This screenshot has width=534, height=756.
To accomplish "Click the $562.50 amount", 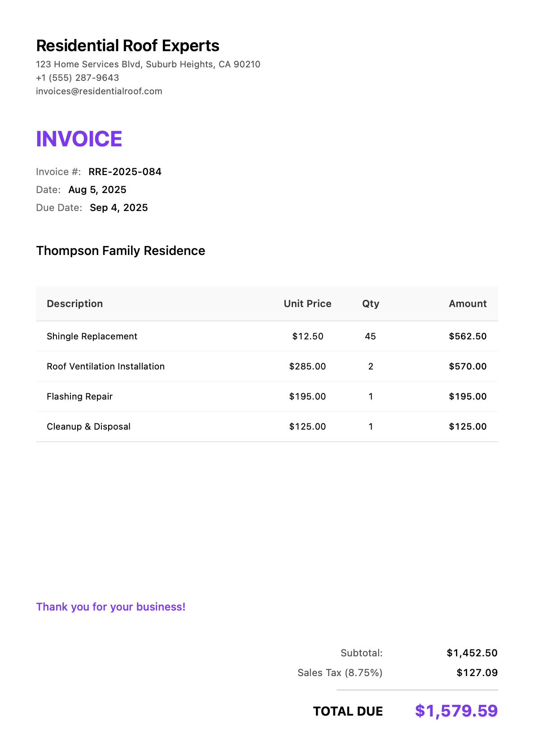I will click(468, 336).
